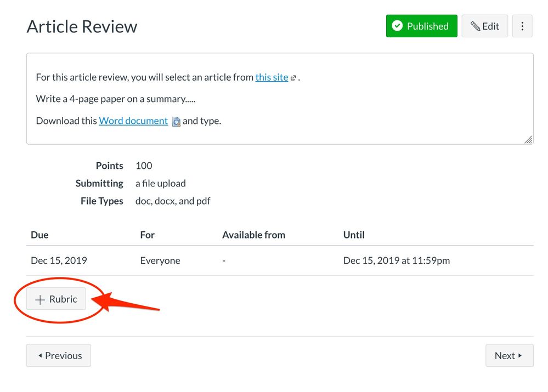Click the "Everyone" assignee cell

[160, 260]
